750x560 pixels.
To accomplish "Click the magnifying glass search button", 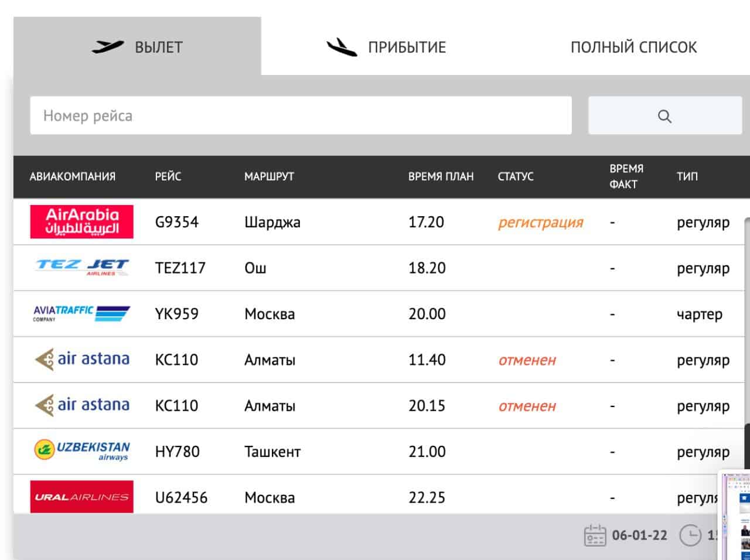I will [x=664, y=116].
